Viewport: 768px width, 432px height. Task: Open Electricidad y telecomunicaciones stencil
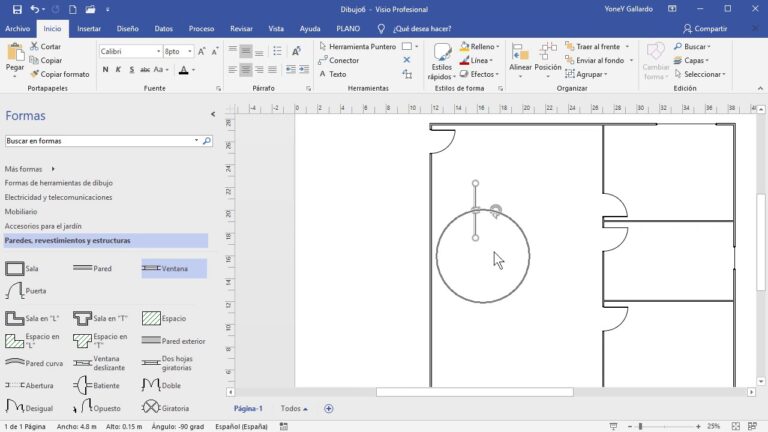click(x=58, y=197)
